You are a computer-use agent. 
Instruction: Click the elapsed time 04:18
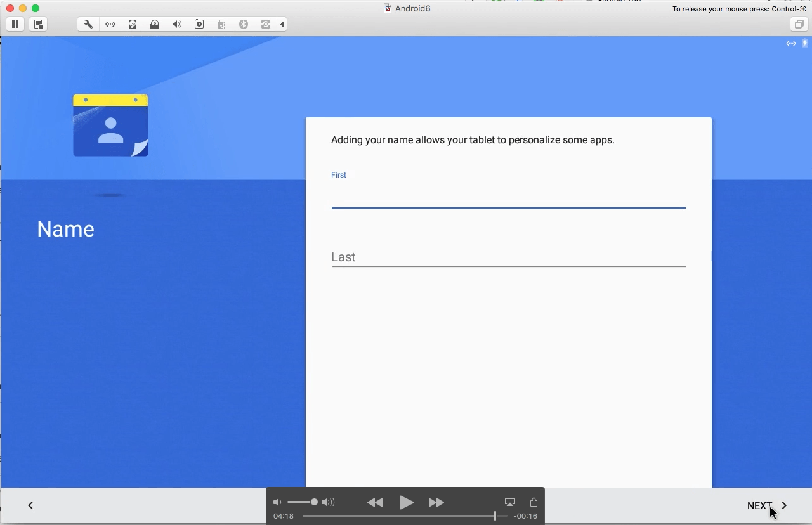coord(284,516)
